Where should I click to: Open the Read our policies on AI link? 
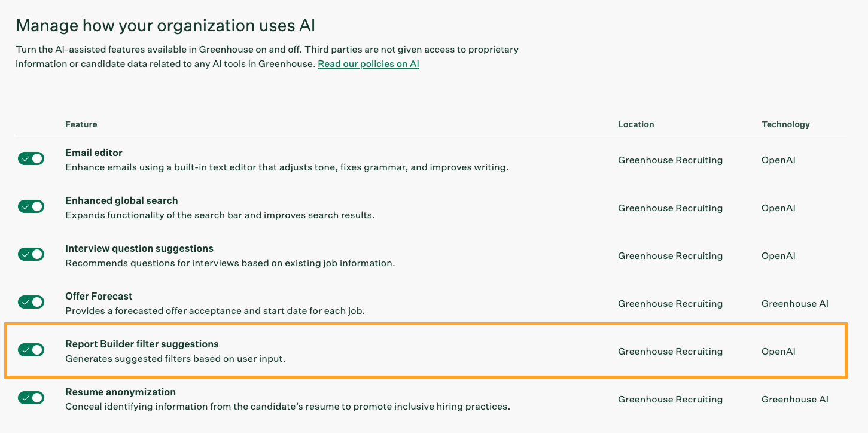pos(368,64)
